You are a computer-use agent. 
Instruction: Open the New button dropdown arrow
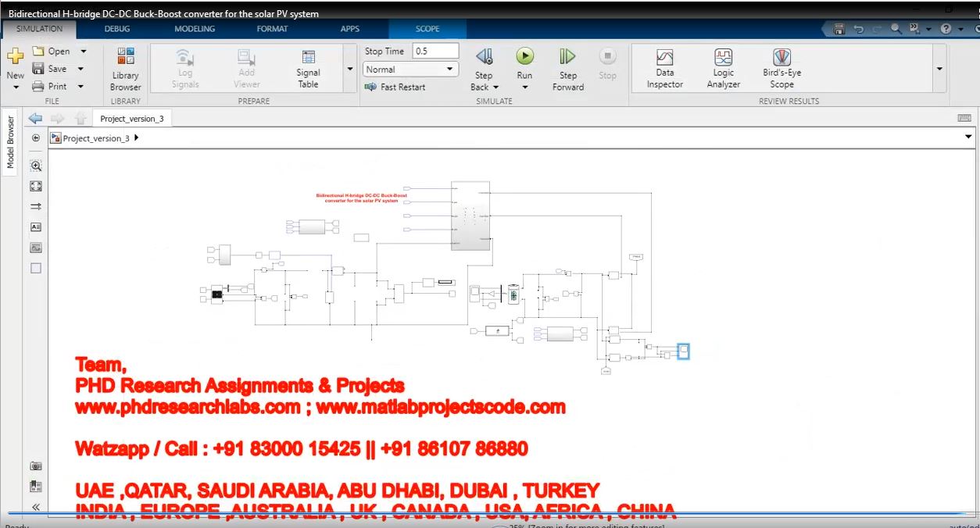click(x=15, y=87)
